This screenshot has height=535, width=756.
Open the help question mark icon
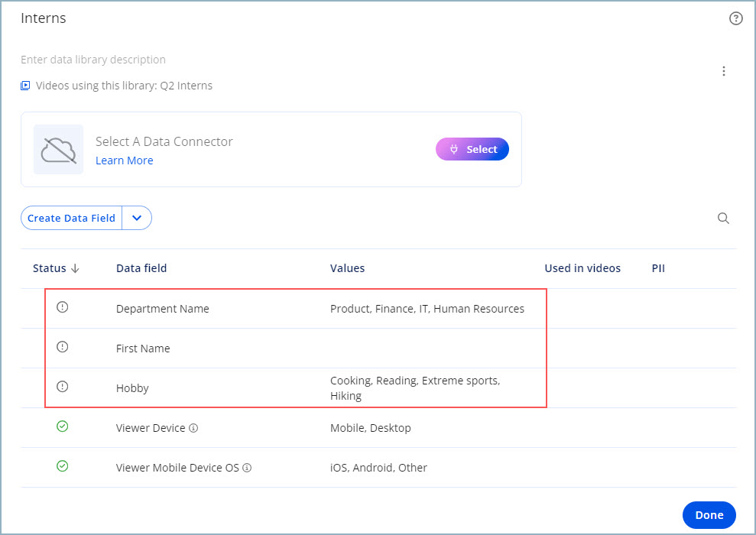736,19
